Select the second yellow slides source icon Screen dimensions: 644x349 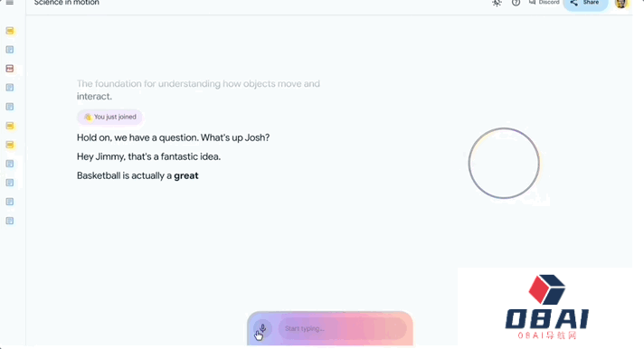point(10,126)
